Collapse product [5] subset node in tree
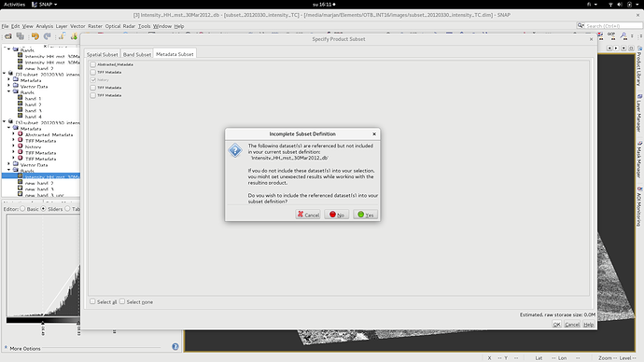644x362 pixels. (x=4, y=122)
